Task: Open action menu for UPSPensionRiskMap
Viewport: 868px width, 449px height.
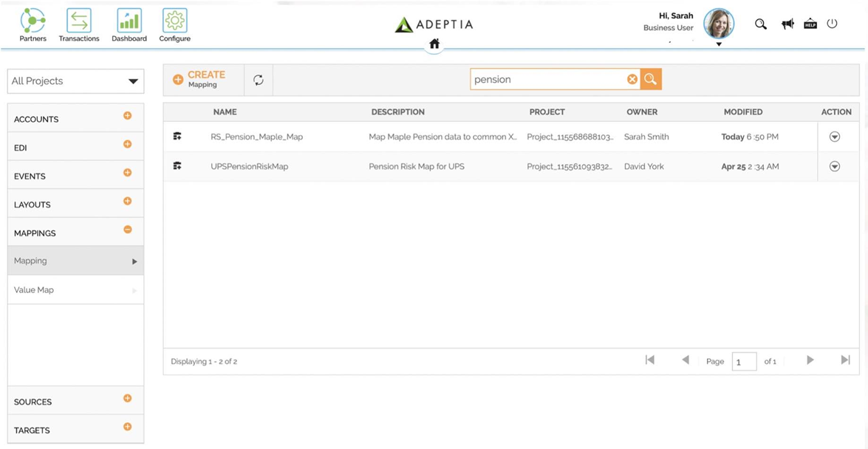Action: (835, 166)
